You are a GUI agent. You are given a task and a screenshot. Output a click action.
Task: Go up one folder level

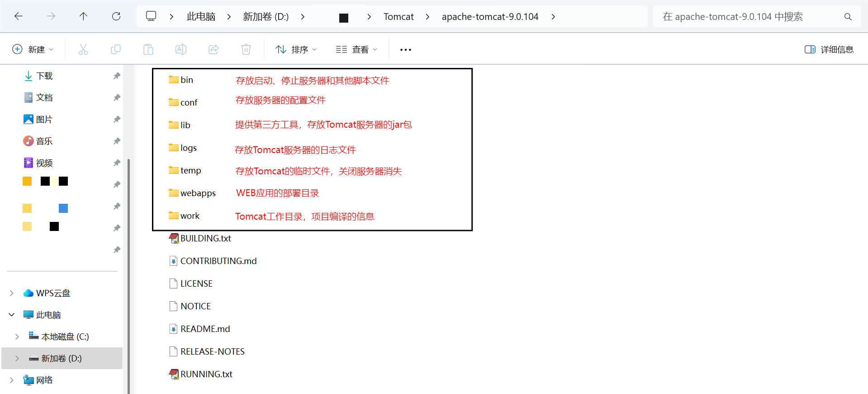[83, 16]
